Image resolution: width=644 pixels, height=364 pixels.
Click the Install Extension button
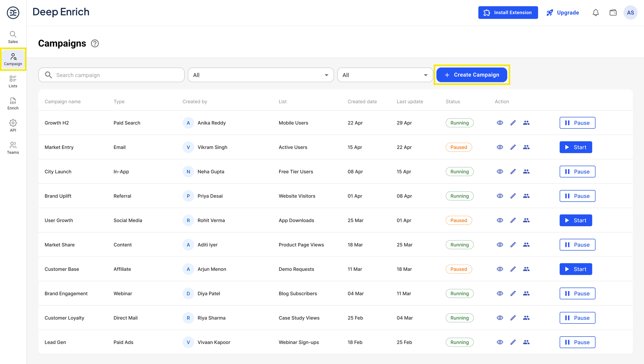(508, 13)
